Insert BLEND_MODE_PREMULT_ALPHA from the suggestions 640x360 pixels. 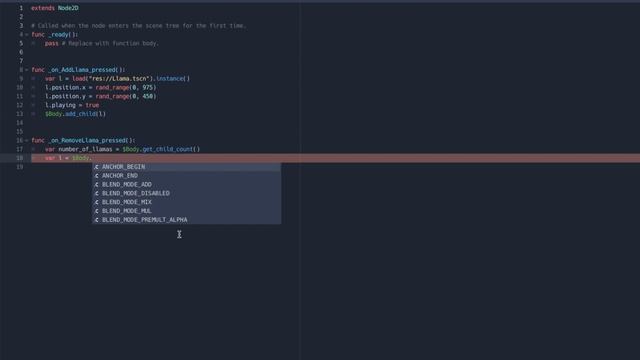[x=187, y=220]
